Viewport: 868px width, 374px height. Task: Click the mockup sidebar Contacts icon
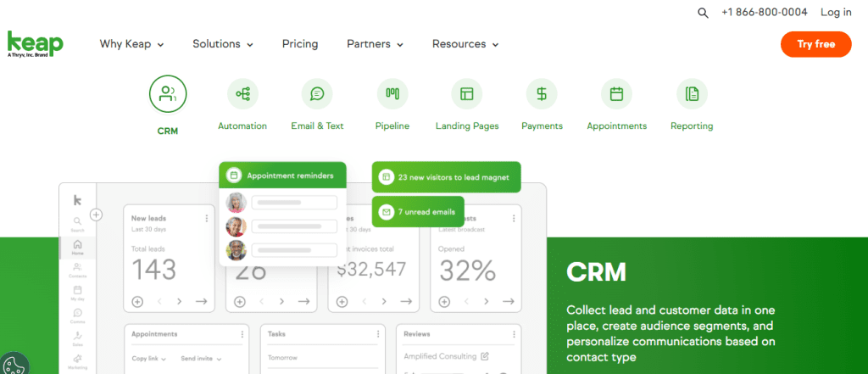[77, 267]
